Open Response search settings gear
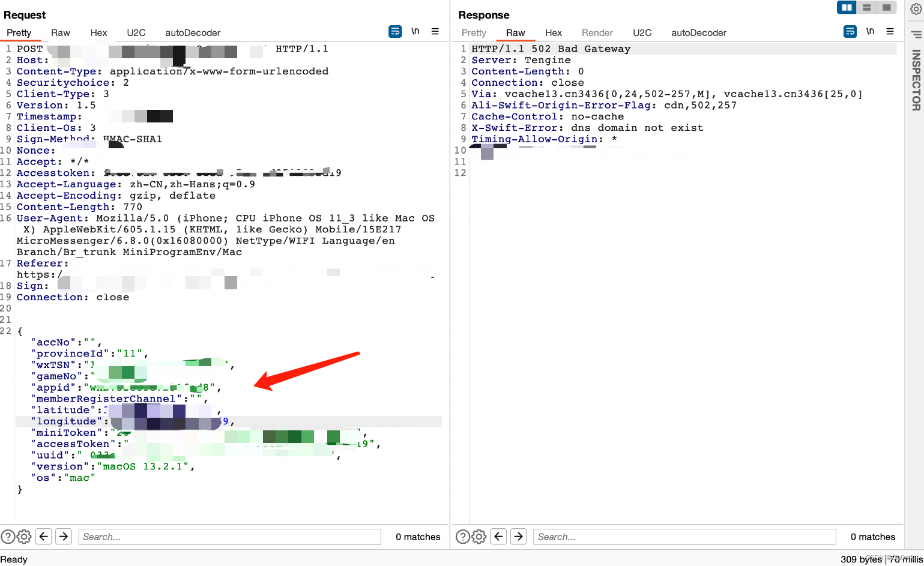Screen dimensions: 924x566 tap(479, 537)
